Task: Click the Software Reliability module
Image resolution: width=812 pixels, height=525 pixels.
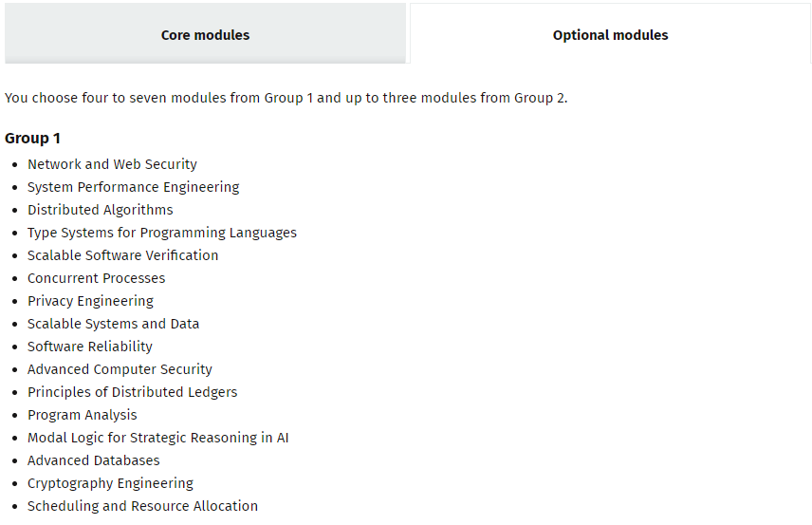Action: click(x=89, y=347)
